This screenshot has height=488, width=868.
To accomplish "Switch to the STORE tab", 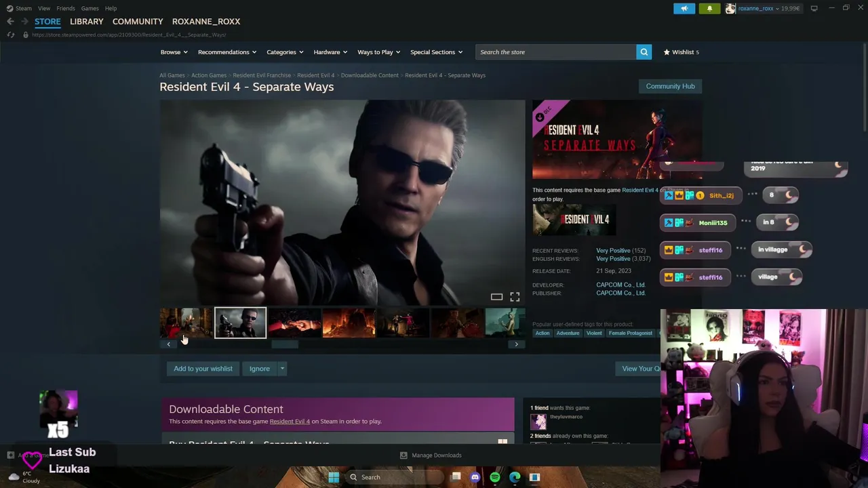I will coord(47,22).
